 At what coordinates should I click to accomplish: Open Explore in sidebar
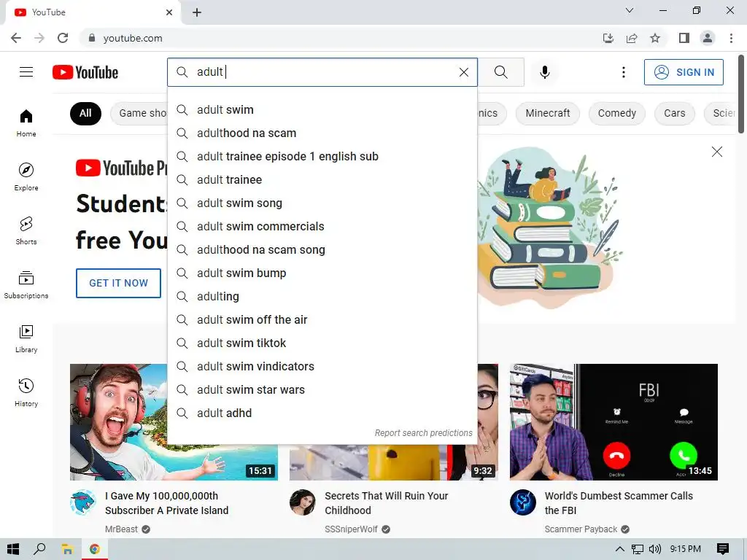pos(26,176)
